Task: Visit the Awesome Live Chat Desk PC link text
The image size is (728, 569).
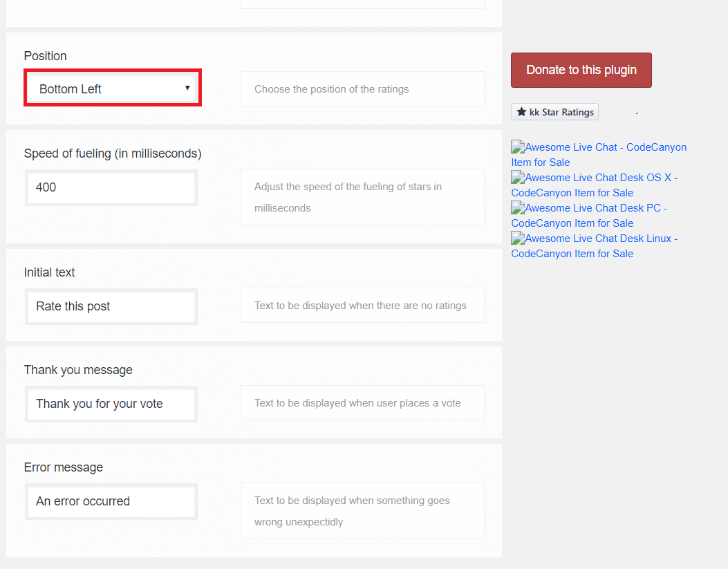Action: [596, 208]
